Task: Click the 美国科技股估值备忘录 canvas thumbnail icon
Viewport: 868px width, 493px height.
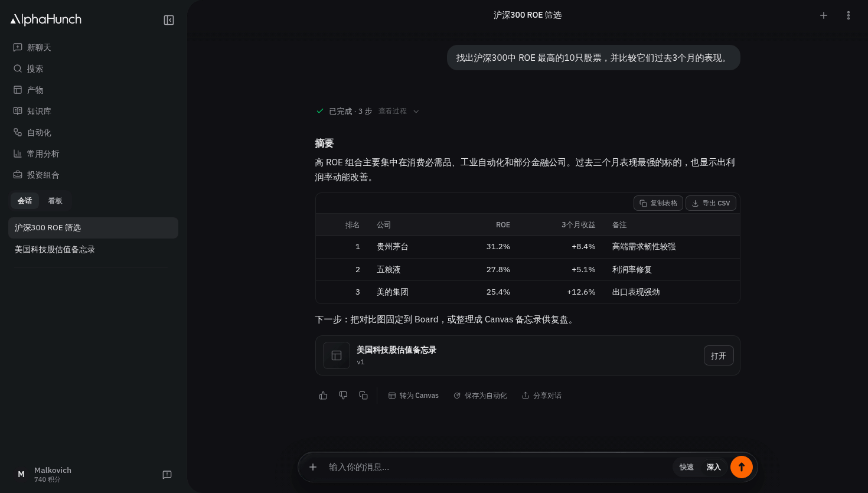Action: tap(337, 355)
